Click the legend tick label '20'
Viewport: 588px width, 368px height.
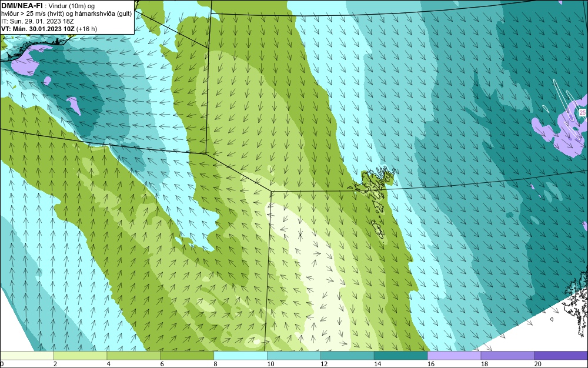[538, 364]
